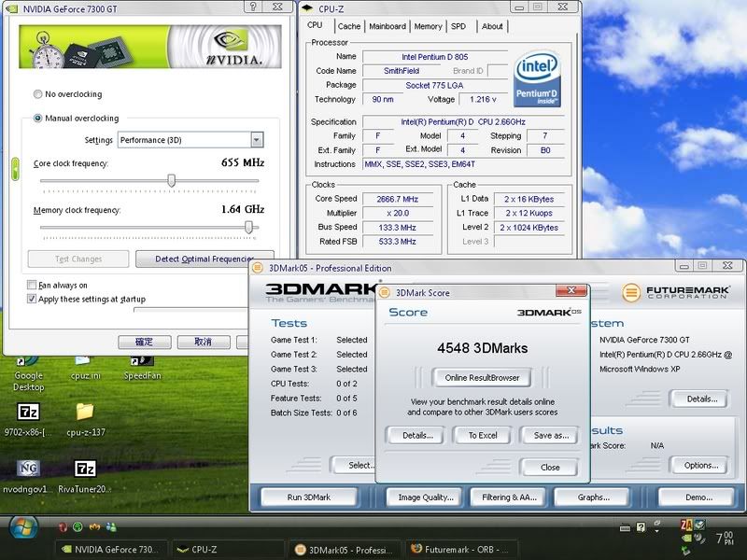
Task: Open the nvodngov desktop icon
Action: pos(28,469)
